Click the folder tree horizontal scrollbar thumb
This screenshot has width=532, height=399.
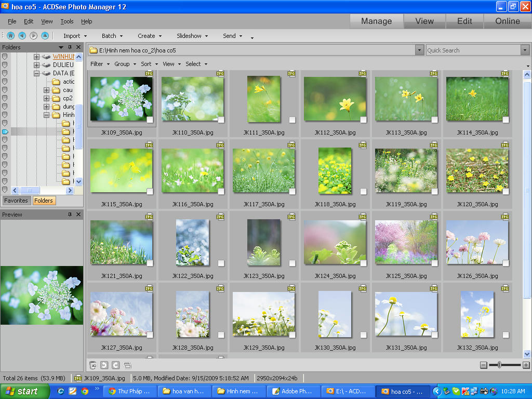point(30,190)
